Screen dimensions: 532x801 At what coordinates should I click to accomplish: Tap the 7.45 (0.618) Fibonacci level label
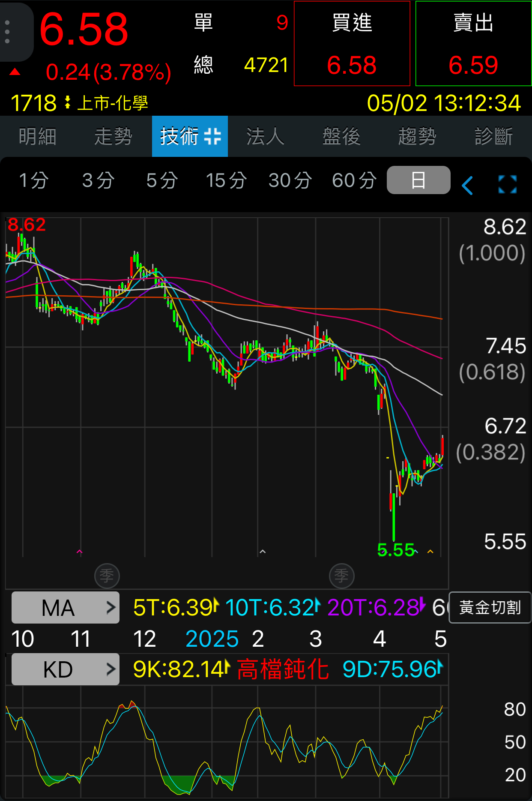pyautogui.click(x=493, y=359)
